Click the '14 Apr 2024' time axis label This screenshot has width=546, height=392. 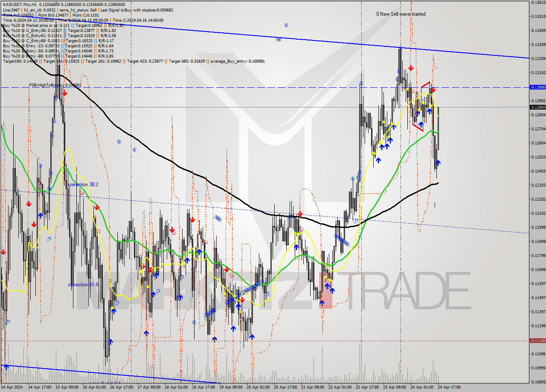pyautogui.click(x=11, y=387)
